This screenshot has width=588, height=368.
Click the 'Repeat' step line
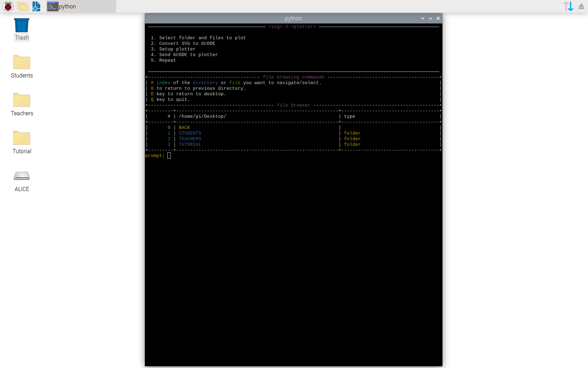(163, 60)
